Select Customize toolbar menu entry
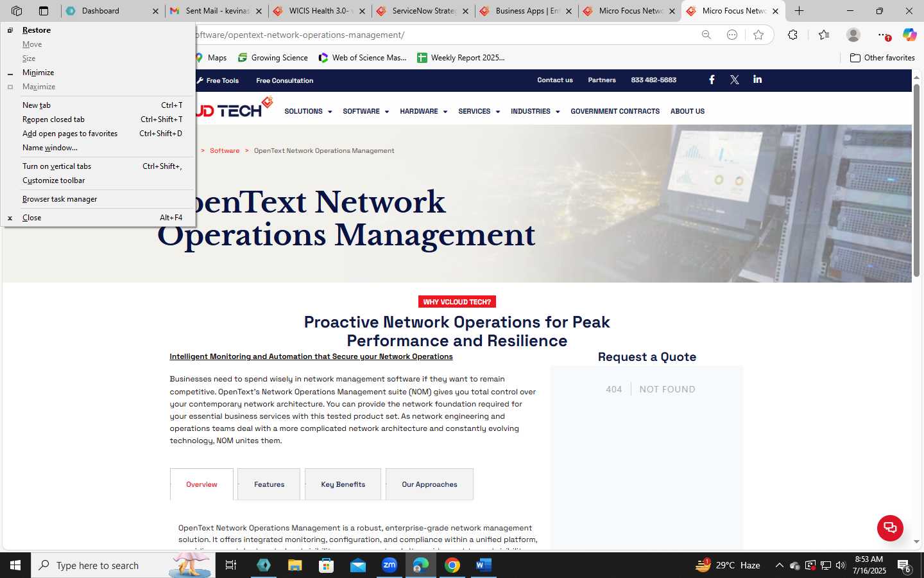 point(98,180)
